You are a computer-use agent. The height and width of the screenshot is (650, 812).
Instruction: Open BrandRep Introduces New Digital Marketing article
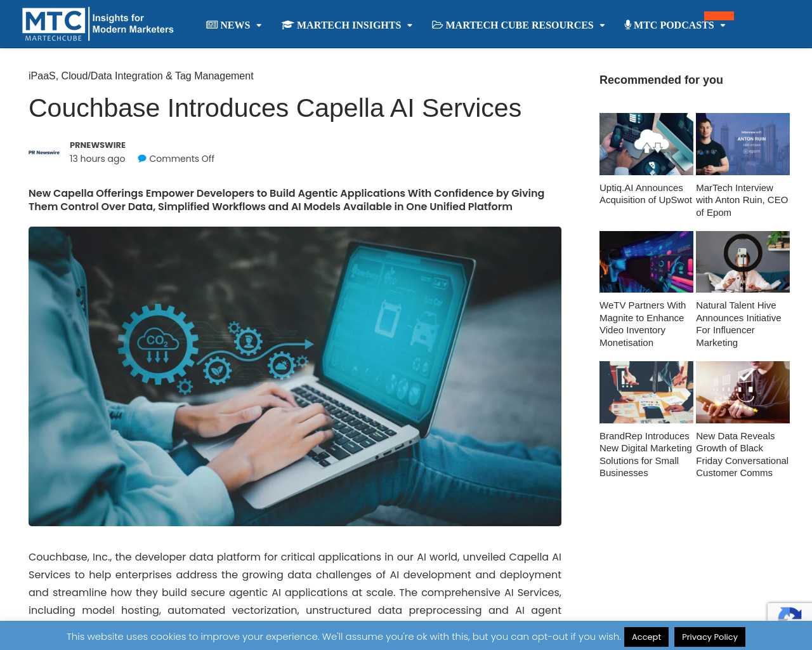(646, 454)
